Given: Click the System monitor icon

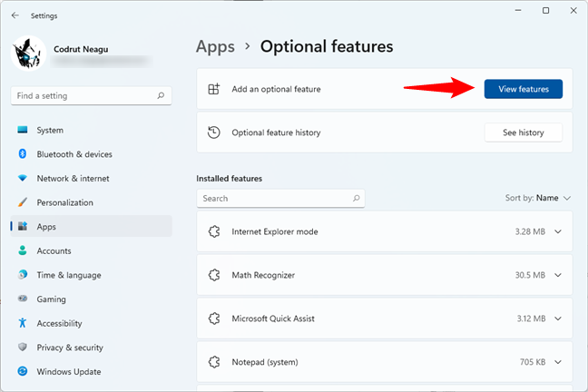Looking at the screenshot, I should (23, 130).
